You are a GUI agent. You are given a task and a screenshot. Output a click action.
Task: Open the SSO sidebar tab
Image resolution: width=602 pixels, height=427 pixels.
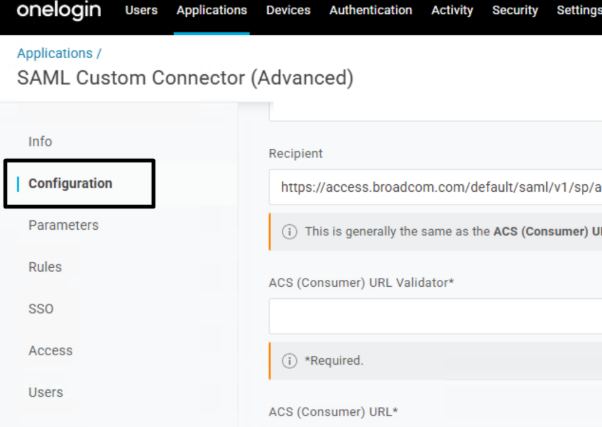[x=41, y=309]
